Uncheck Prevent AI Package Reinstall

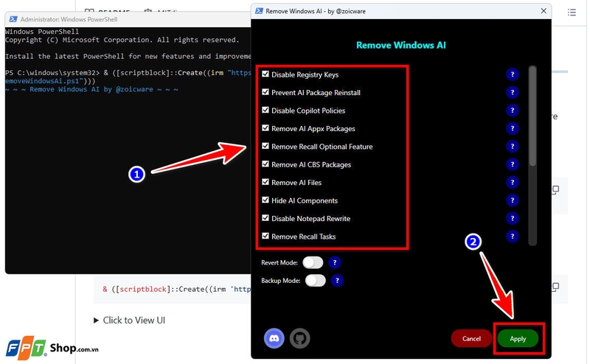(x=265, y=92)
